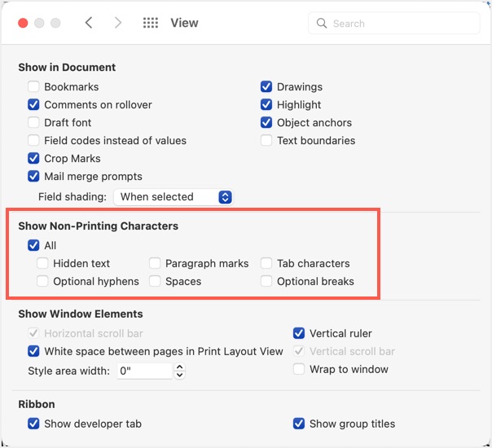Enable Text boundaries checkbox
The width and height of the screenshot is (492, 448).
[266, 141]
